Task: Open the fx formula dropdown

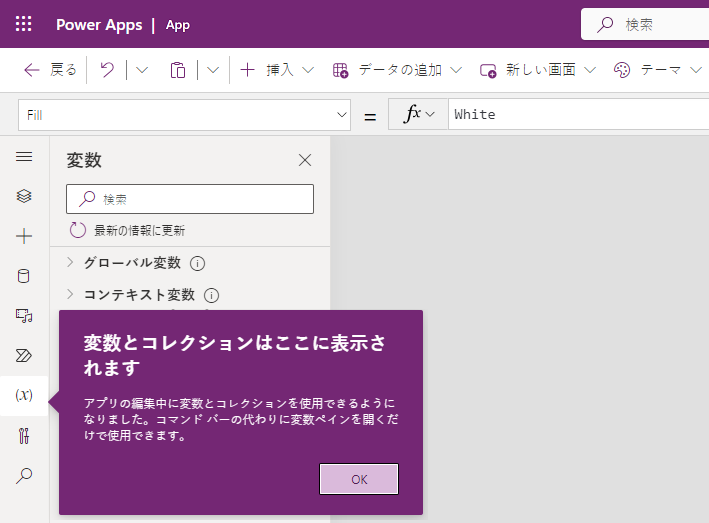Action: (x=418, y=114)
